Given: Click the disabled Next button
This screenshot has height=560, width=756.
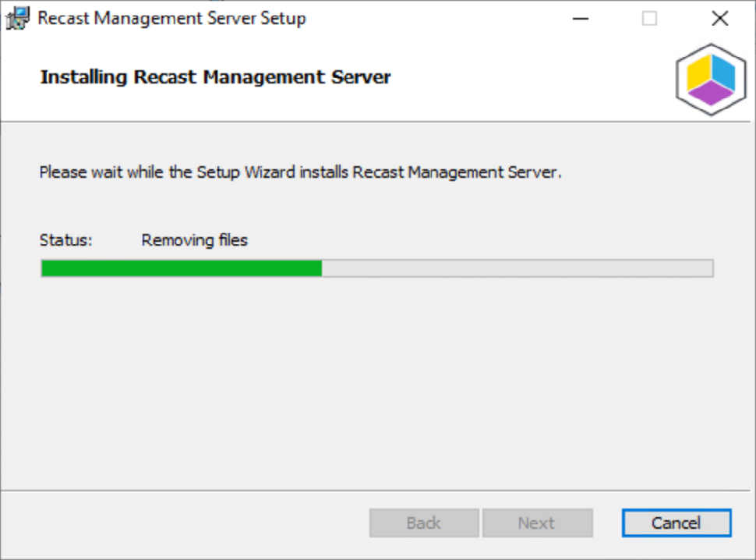Looking at the screenshot, I should (x=537, y=523).
